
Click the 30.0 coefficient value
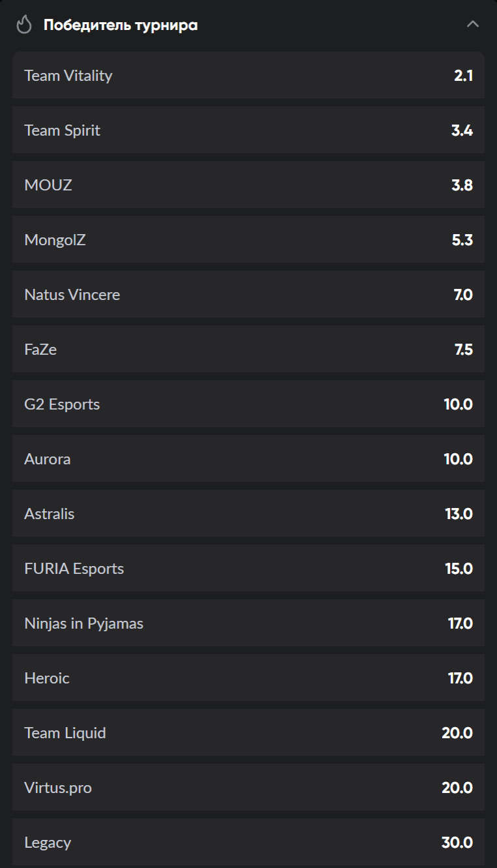click(457, 843)
